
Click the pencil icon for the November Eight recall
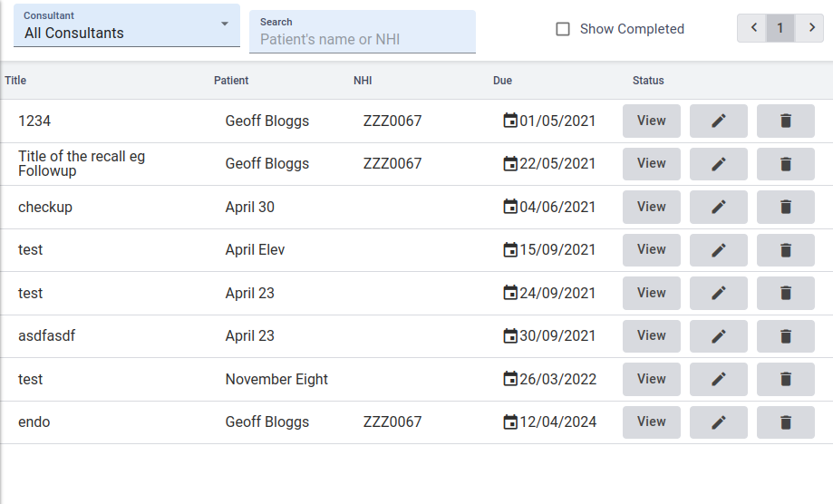[718, 379]
